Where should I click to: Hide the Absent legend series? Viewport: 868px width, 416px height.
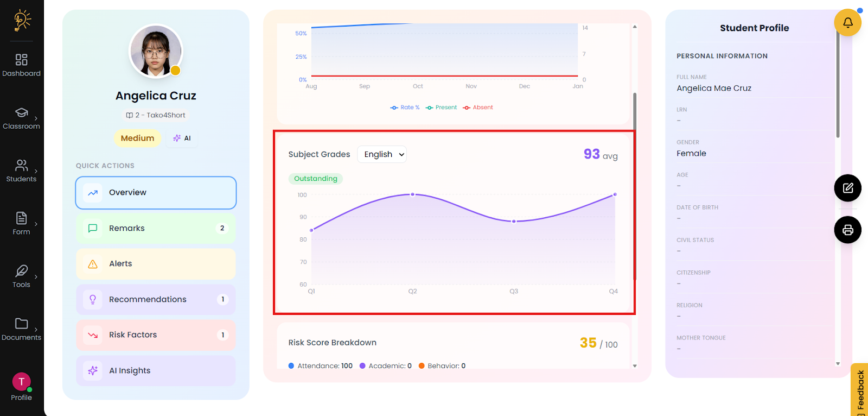click(x=478, y=108)
